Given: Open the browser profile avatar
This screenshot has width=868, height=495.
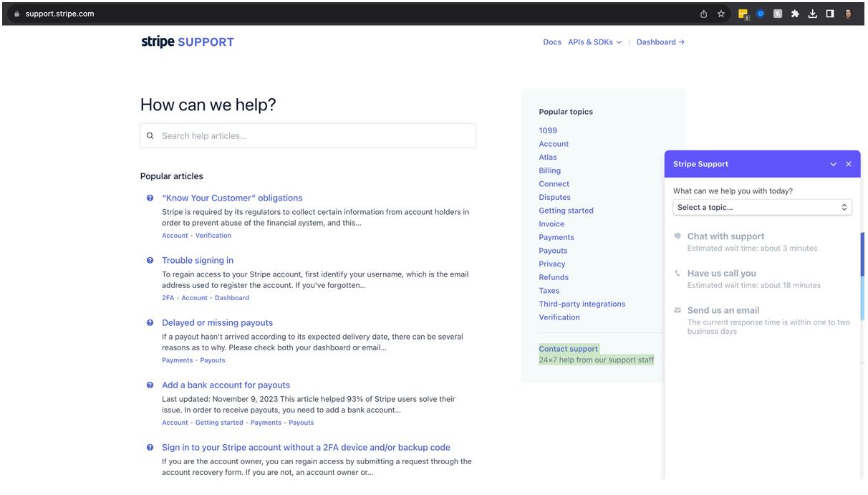Looking at the screenshot, I should coord(849,14).
